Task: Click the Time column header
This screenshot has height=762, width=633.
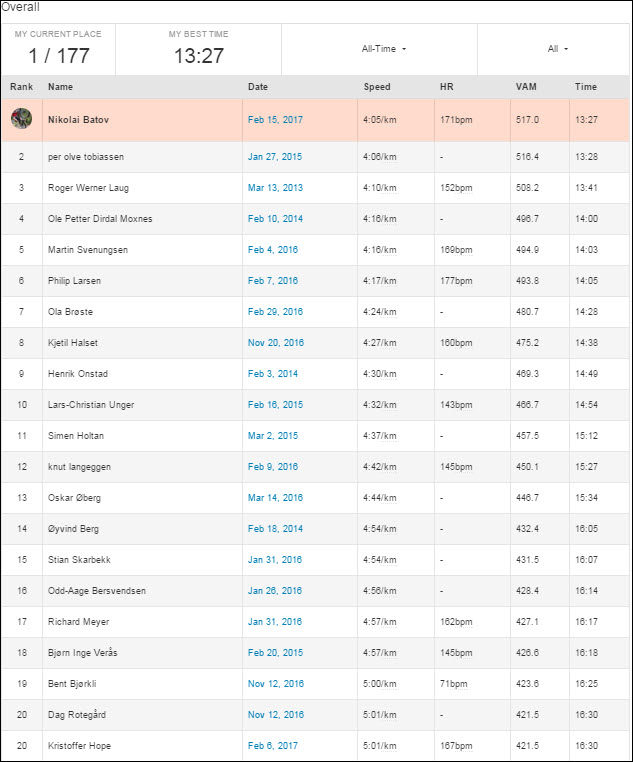Action: (585, 87)
